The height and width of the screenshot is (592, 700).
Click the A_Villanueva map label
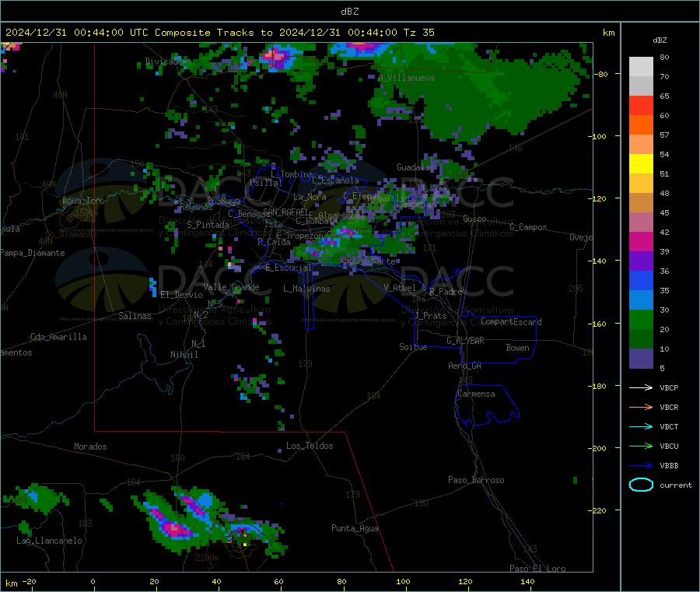(x=406, y=78)
